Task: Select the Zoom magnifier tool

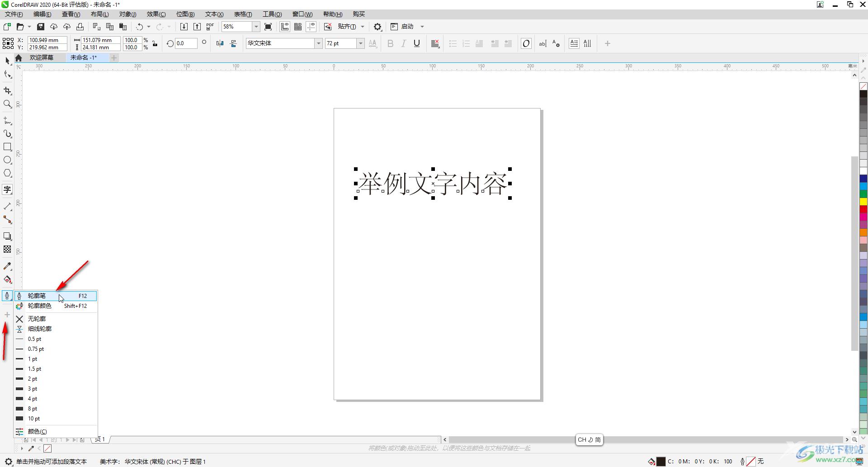Action: click(x=7, y=104)
